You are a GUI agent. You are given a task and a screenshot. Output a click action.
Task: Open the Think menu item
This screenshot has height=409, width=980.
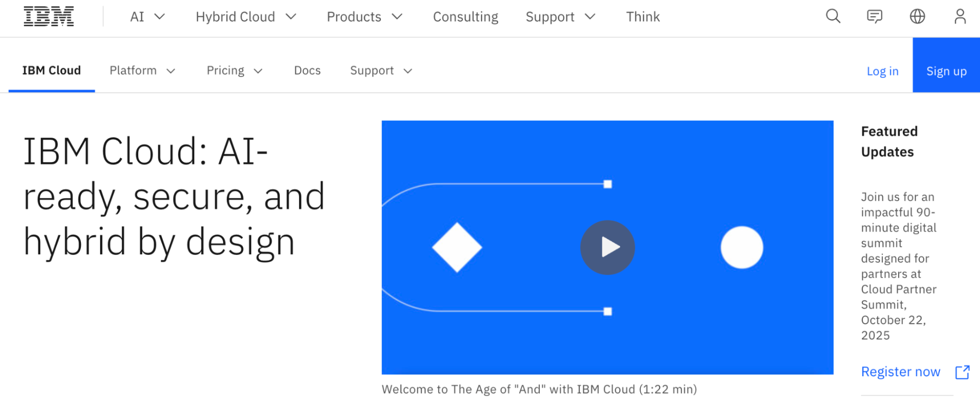[x=643, y=17]
